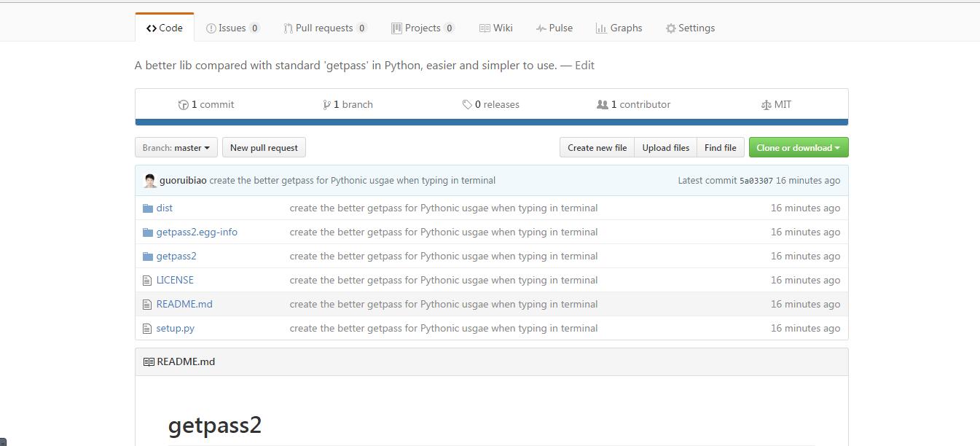The width and height of the screenshot is (980, 446).
Task: Switch to the Issues tab
Action: point(233,28)
